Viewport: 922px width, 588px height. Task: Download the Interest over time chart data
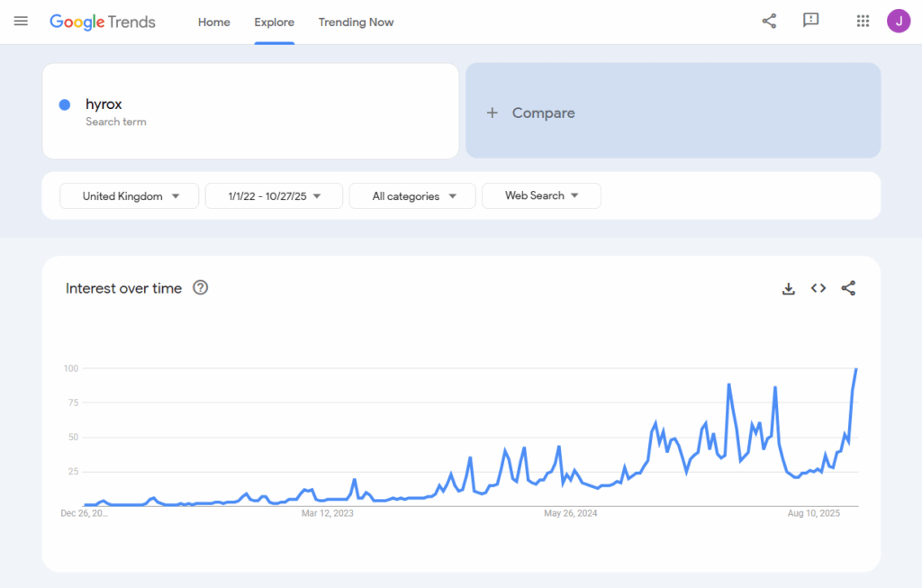pos(789,288)
